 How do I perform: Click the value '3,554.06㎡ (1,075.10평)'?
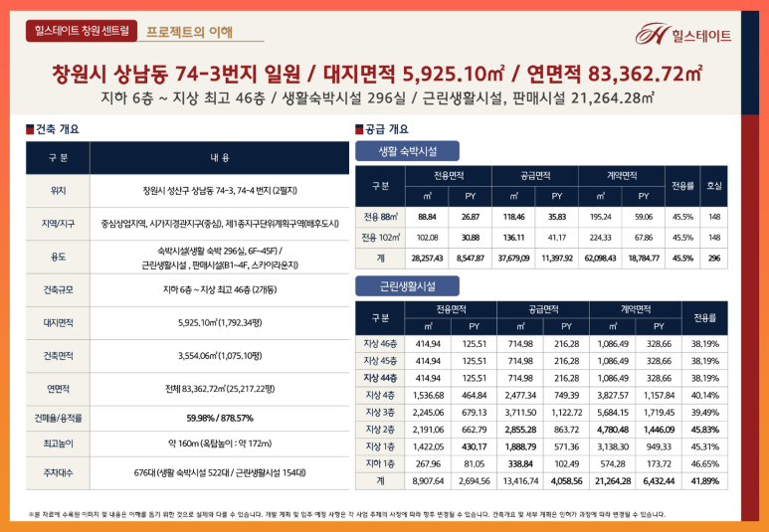point(219,355)
